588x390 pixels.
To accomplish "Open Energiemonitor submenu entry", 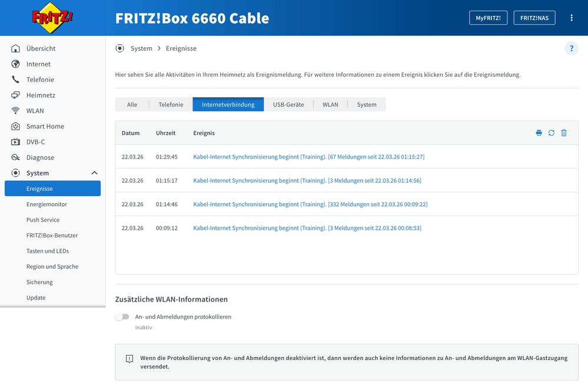I will pyautogui.click(x=46, y=204).
